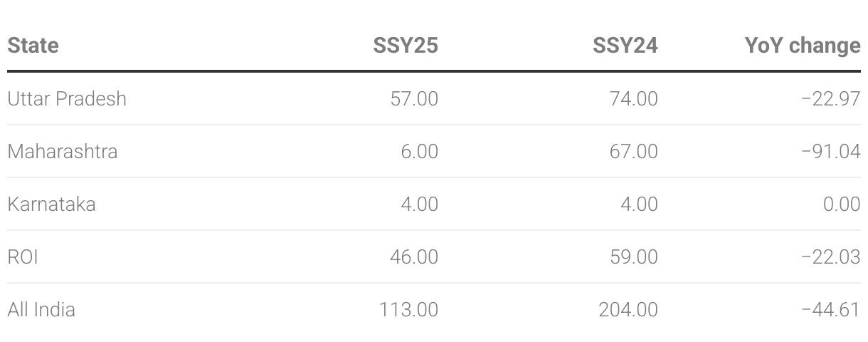Select the -44.61 YoY change cell
The height and width of the screenshot is (342, 868).
(830, 309)
